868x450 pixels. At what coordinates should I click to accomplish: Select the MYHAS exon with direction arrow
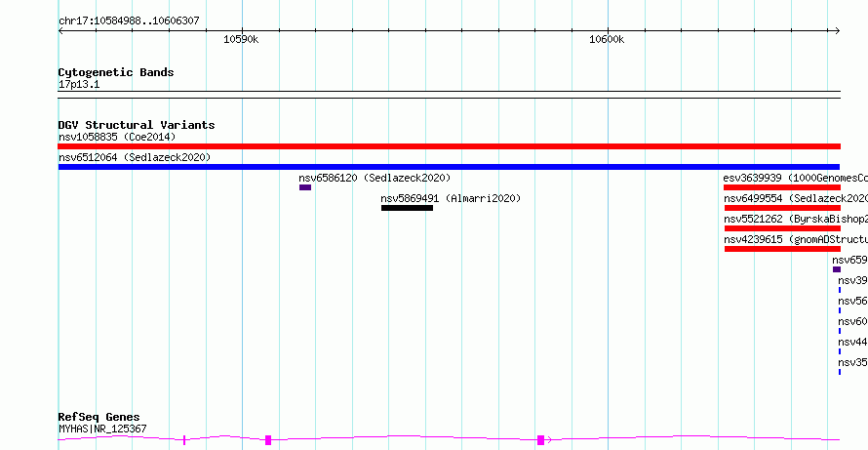tap(541, 440)
